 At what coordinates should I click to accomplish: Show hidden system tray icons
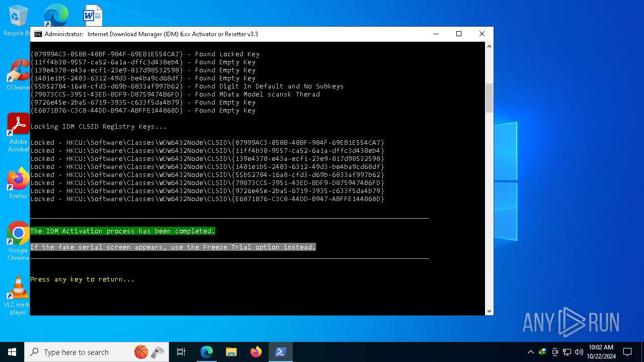tap(530, 352)
